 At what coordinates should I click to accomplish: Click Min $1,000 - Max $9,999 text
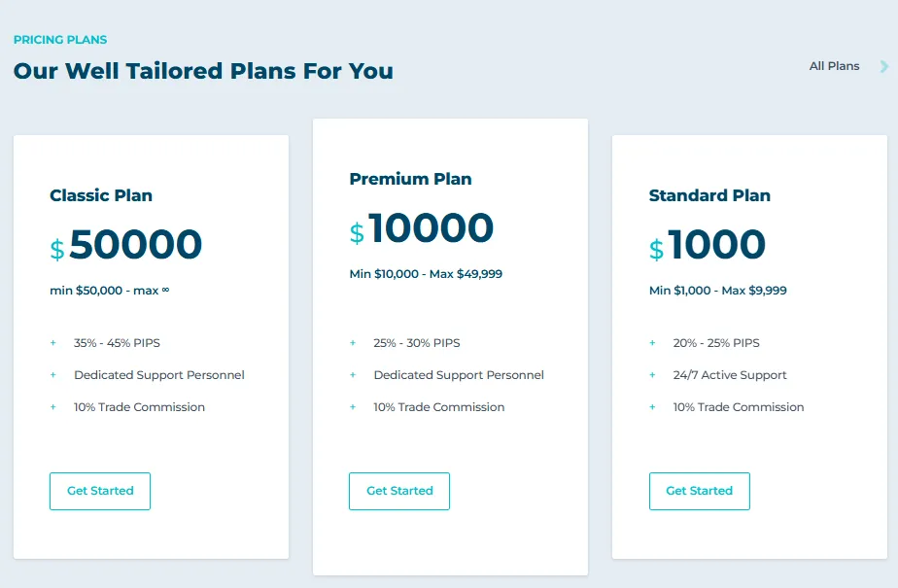[x=717, y=291]
